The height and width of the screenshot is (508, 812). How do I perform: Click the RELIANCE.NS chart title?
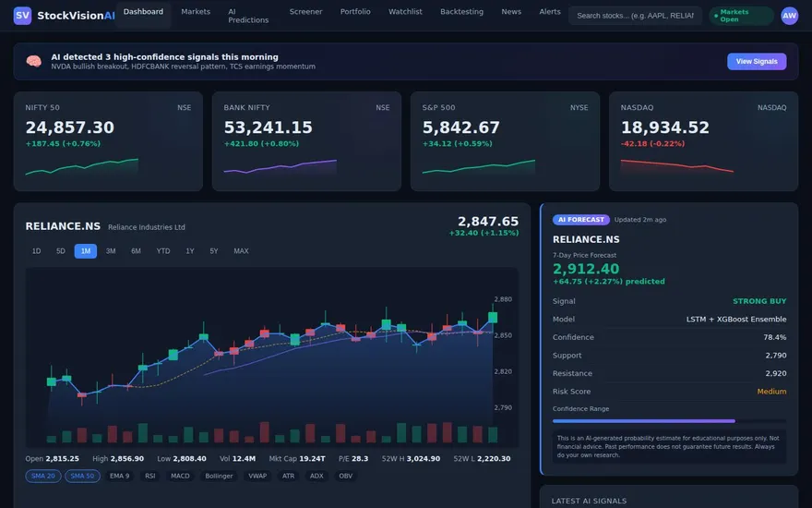coord(63,226)
